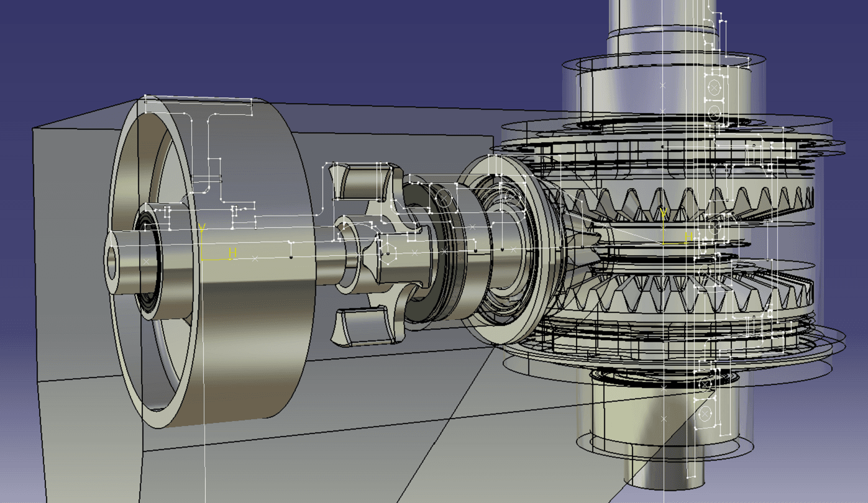The width and height of the screenshot is (868, 503).
Task: Pick the yellow V axis label between bevel gears
Action: 664,214
